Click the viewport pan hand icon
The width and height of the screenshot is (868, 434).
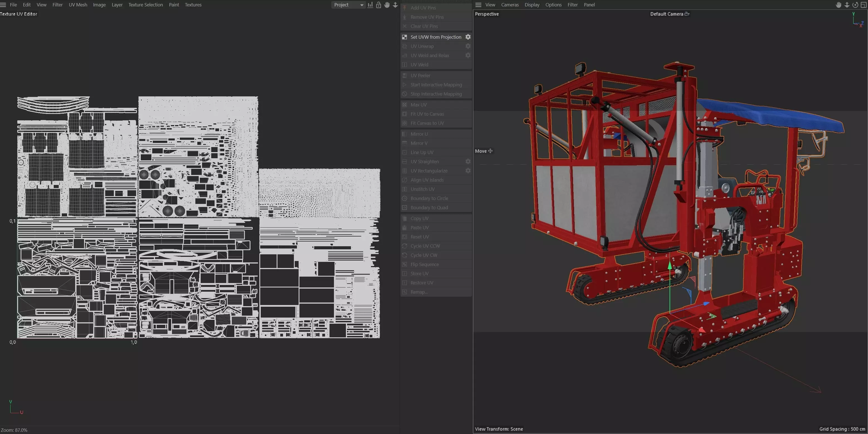(838, 5)
